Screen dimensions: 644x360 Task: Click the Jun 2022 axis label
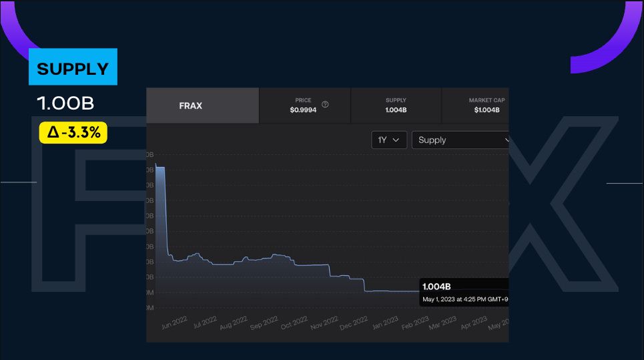click(175, 323)
